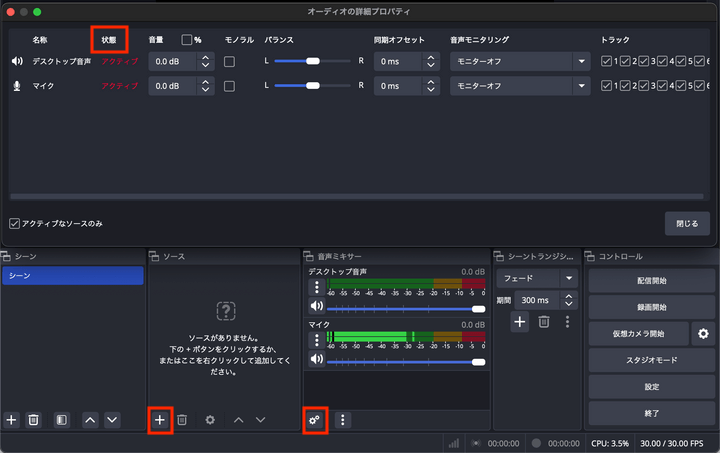Viewport: 720px width, 453px height.
Task: Click 配信開始 to start streaming
Action: 652,280
